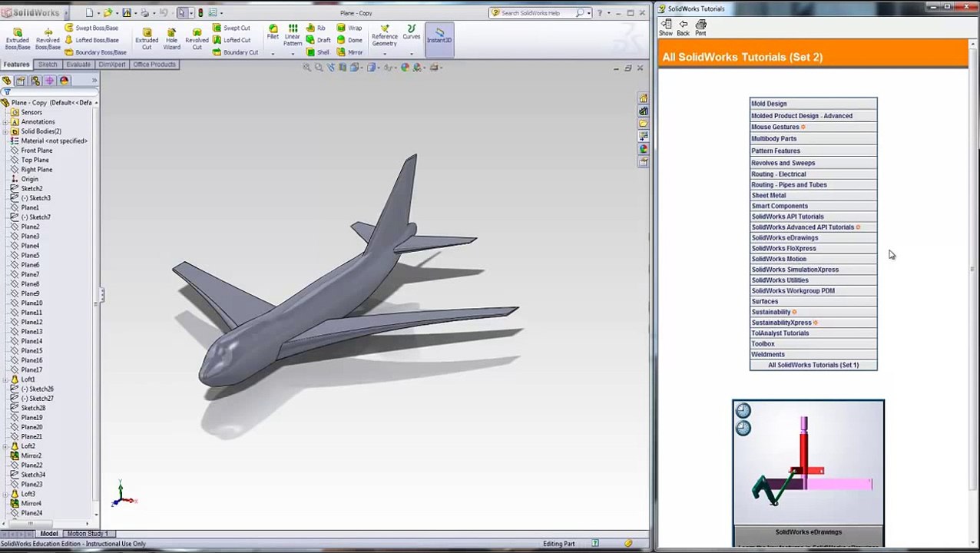Select the Swept Cut feature

pyautogui.click(x=231, y=28)
